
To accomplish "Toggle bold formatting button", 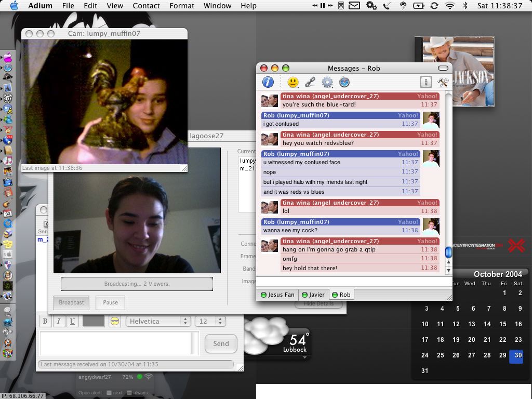I will click(45, 322).
